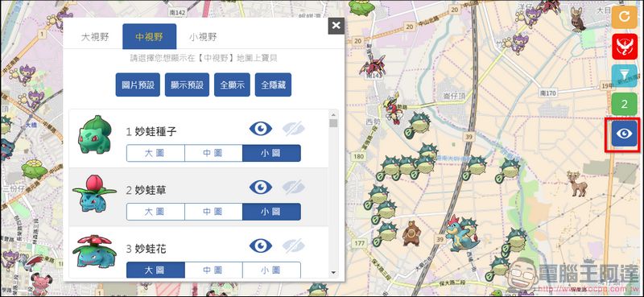Switch to the 小視野 tab
The height and width of the screenshot is (297, 644).
203,37
